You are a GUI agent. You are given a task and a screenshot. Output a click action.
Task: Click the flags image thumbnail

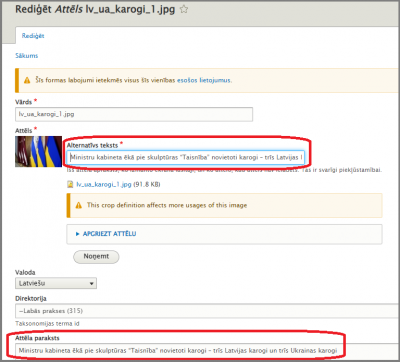[x=39, y=151]
